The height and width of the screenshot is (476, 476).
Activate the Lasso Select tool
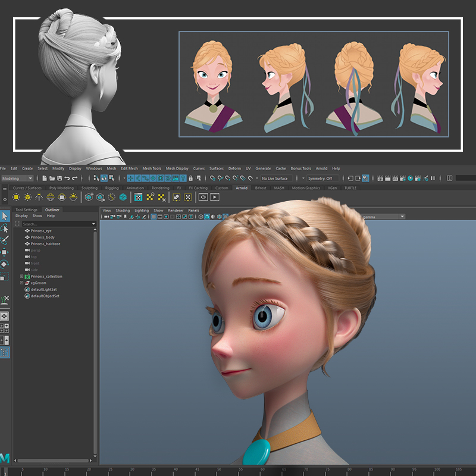click(5, 228)
